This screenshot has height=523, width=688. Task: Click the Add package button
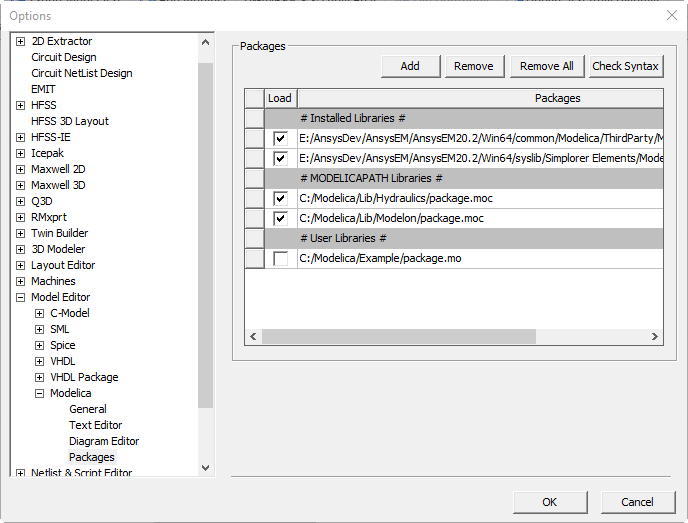click(410, 66)
